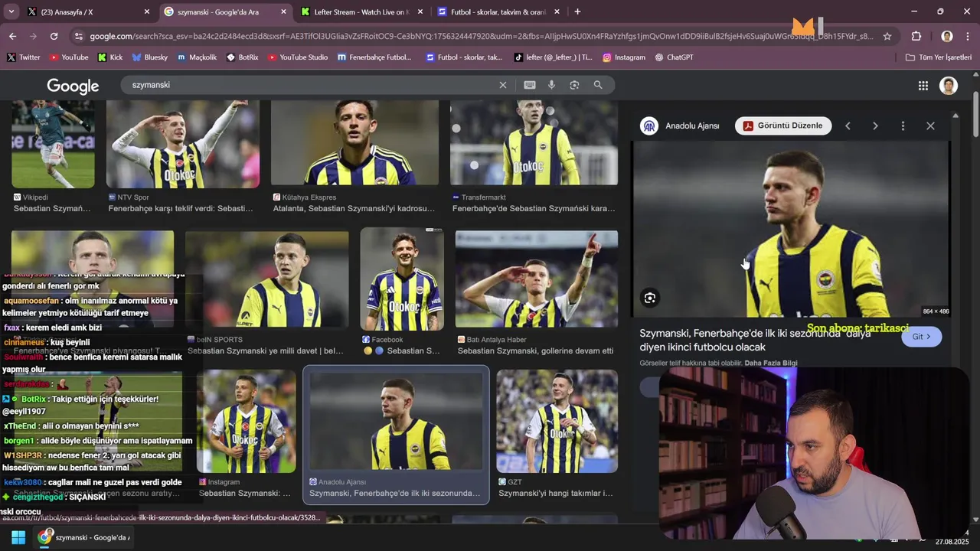Close the Anasayfa / X tab

click(x=147, y=11)
